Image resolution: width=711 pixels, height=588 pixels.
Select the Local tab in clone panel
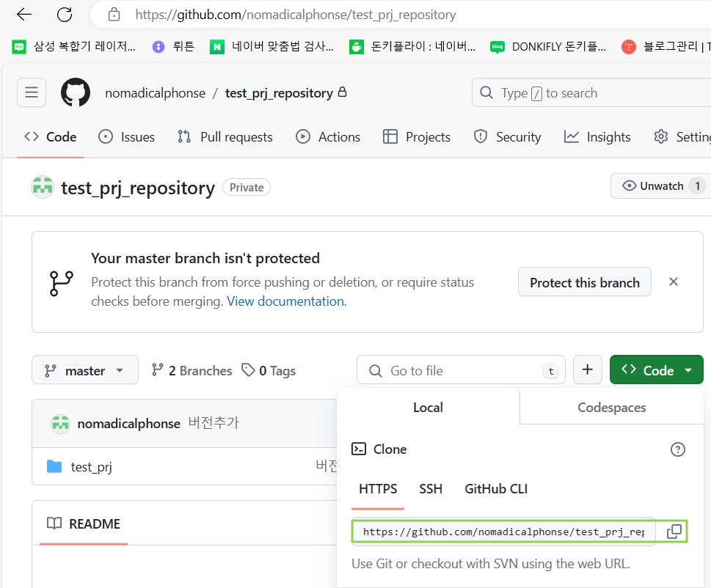[428, 407]
